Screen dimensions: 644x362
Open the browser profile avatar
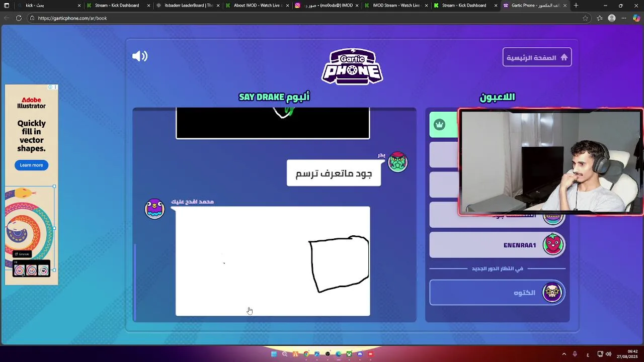point(612,18)
